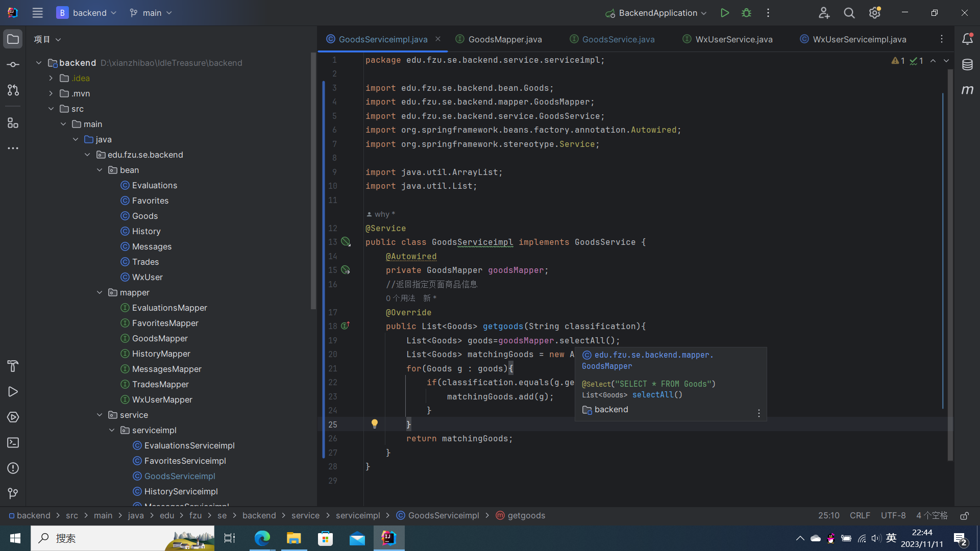Open Microsoft Edge from taskbar

click(262, 538)
